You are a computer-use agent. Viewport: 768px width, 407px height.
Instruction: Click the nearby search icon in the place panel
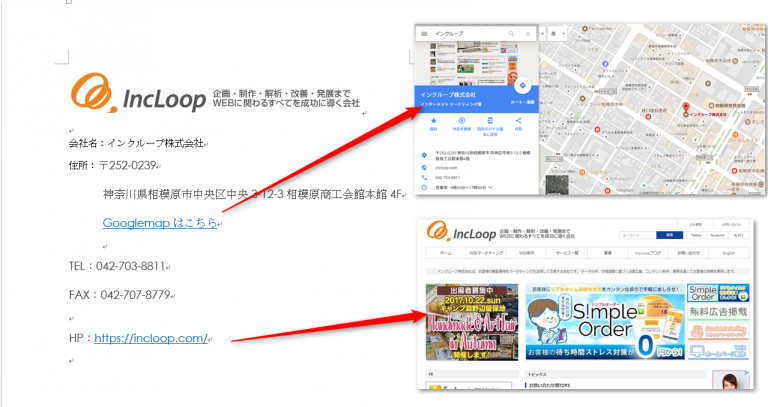click(x=461, y=120)
